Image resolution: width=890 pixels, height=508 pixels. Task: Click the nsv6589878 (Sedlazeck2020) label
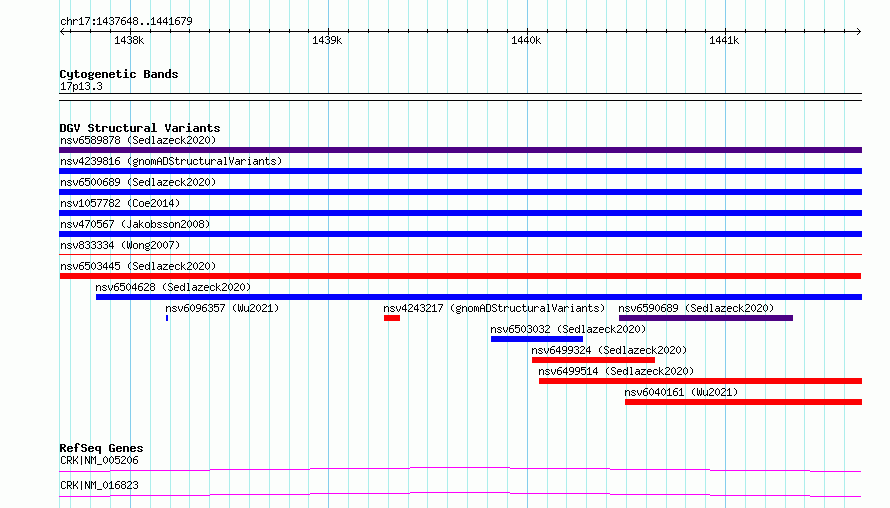click(x=138, y=140)
